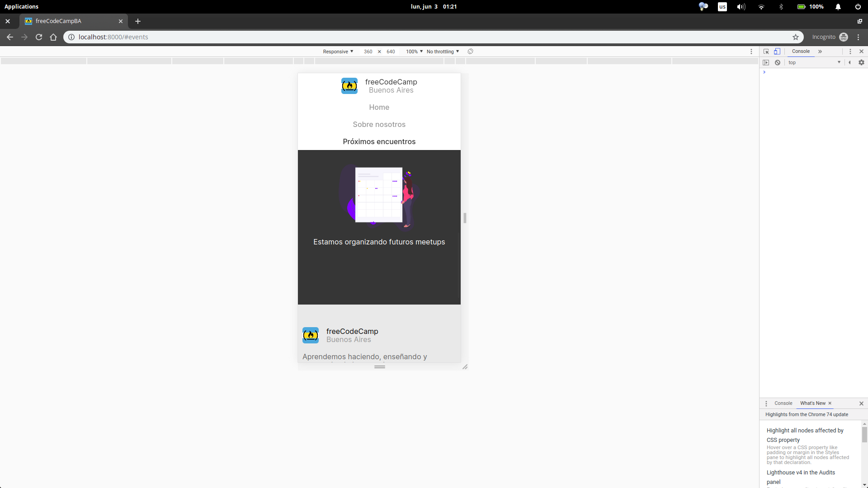This screenshot has width=868, height=488.
Task: Go to browser home page
Action: 53,37
